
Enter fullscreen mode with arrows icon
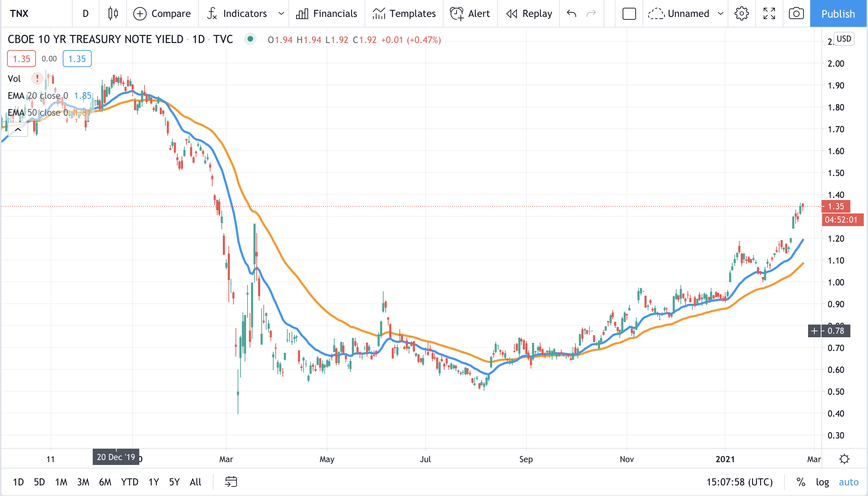coord(769,13)
